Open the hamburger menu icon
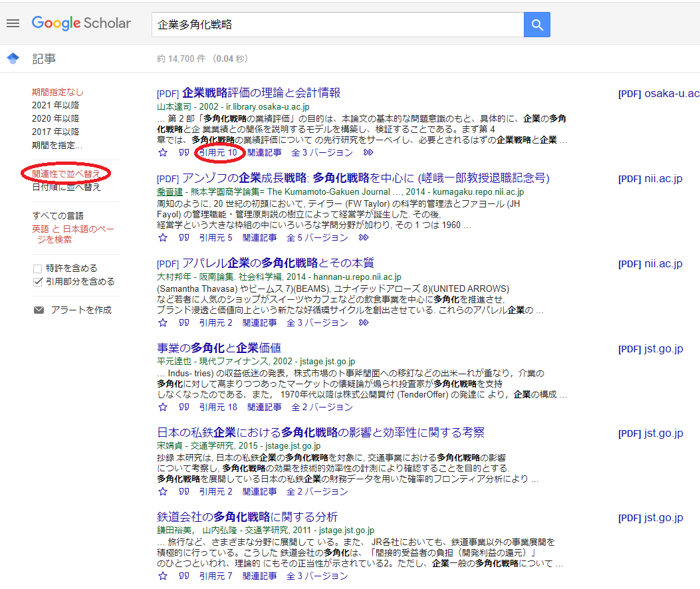Screen dimensions: 700x589 click(13, 24)
